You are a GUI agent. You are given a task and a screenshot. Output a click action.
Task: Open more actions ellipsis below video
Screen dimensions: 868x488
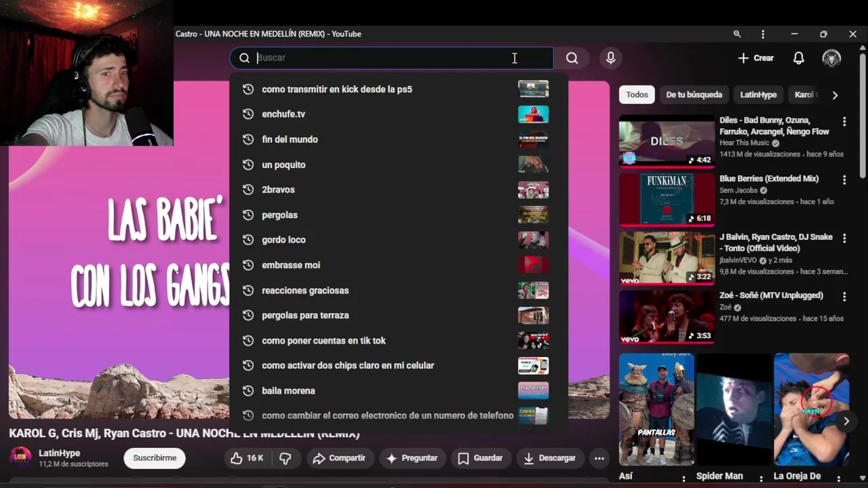[x=599, y=458]
